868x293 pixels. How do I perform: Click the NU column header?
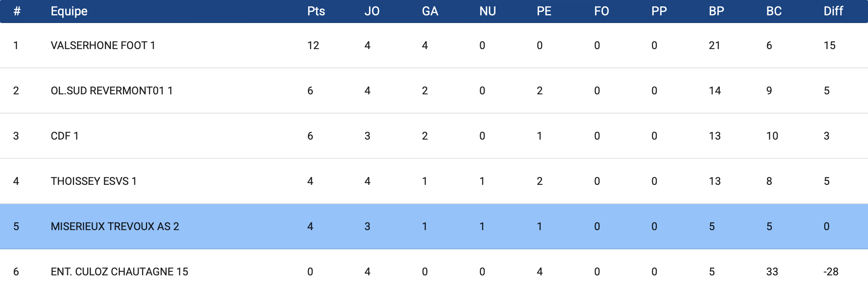tap(487, 11)
